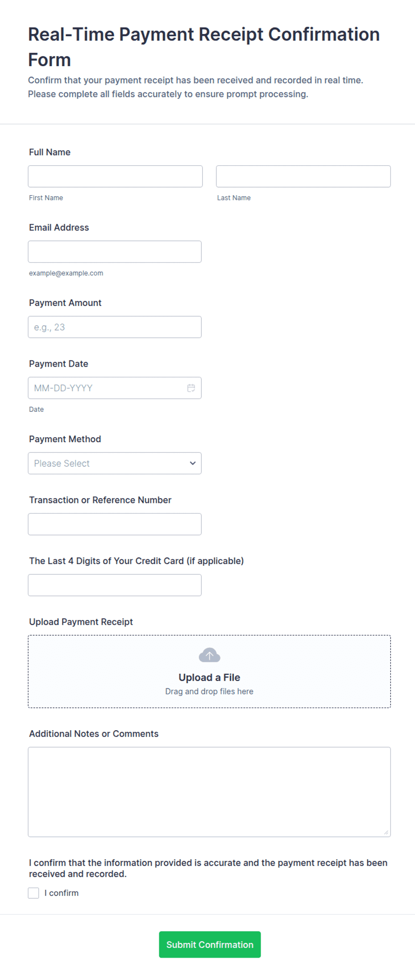Open the calendar icon in Payment Date
Viewport: 415px width, 980px height.
191,388
